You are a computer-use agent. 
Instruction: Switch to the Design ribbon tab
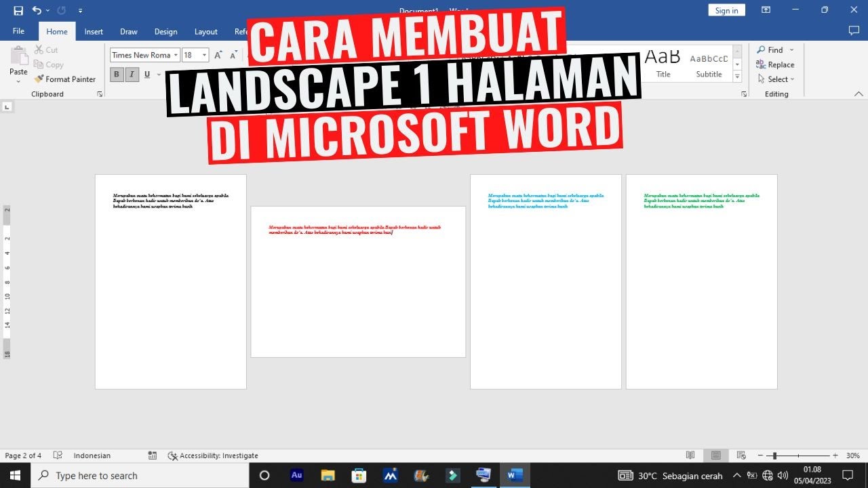tap(165, 31)
